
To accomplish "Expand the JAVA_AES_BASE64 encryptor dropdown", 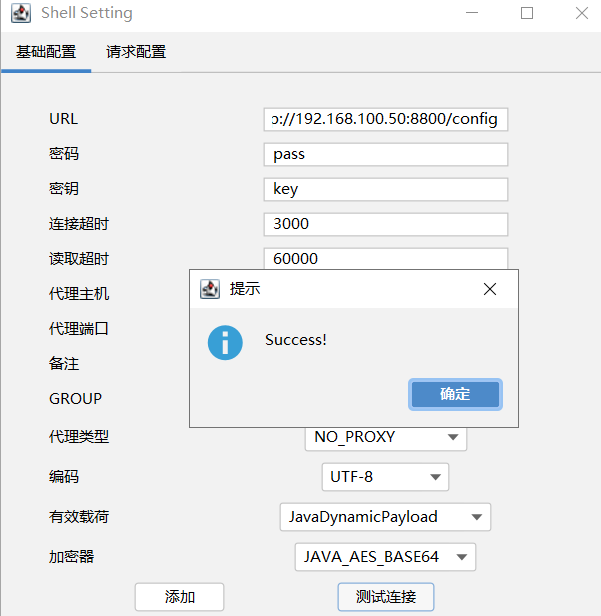I will [385, 557].
